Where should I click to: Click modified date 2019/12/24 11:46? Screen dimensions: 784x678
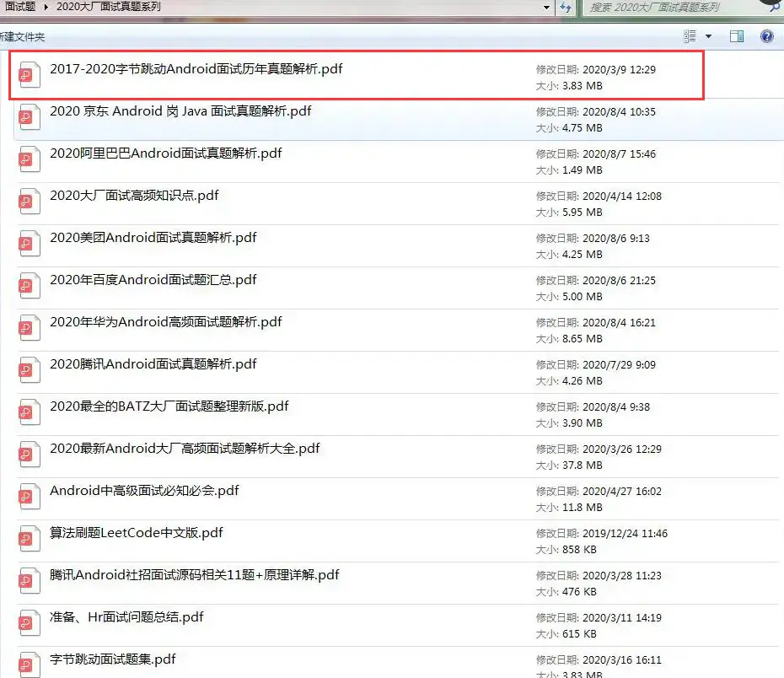click(x=625, y=534)
